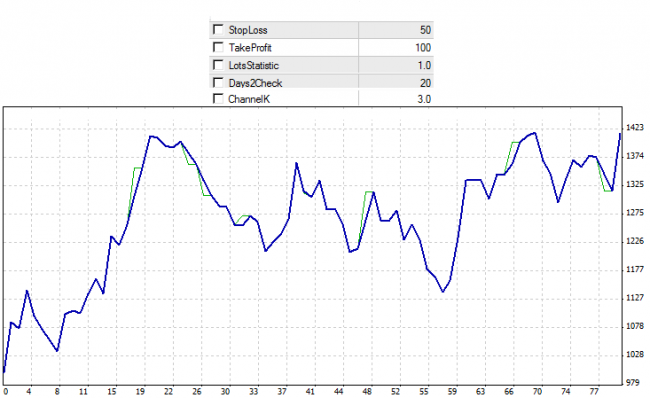This screenshot has width=650, height=398.
Task: Select the StopLoss parameter name
Action: tap(248, 30)
